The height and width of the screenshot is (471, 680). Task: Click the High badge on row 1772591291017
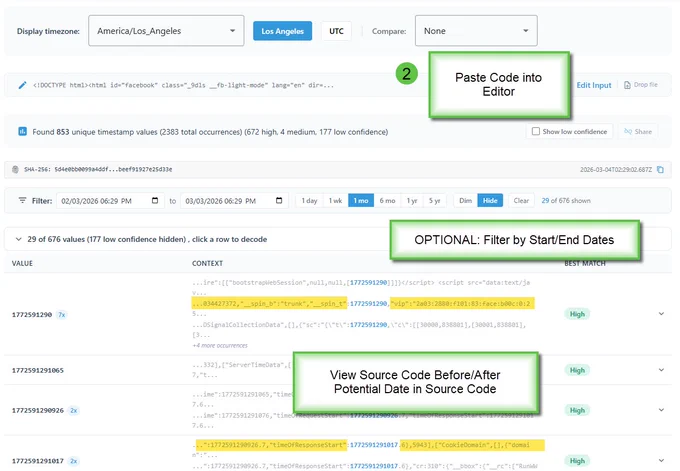pos(577,461)
